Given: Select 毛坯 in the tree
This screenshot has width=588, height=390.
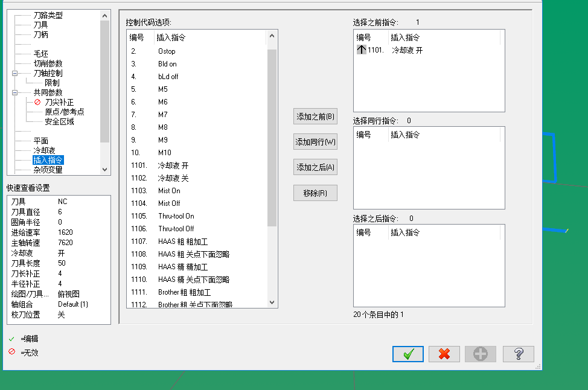Looking at the screenshot, I should point(40,54).
